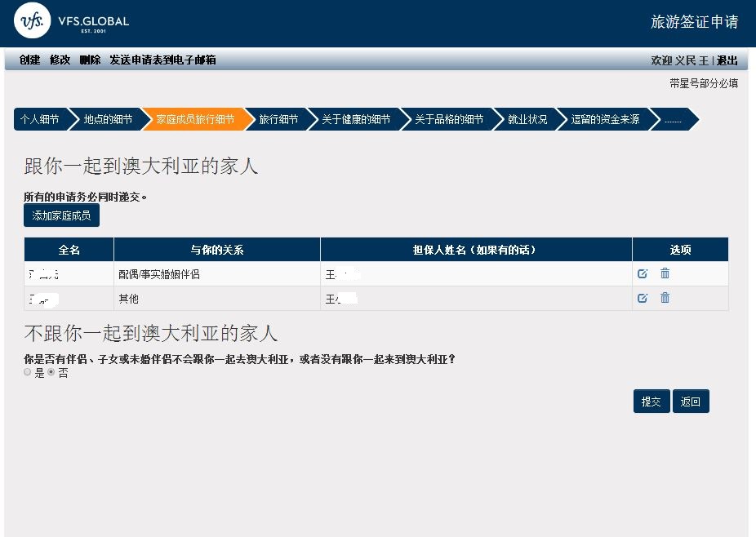Image resolution: width=756 pixels, height=537 pixels.
Task: Go to the 个人细节 step tab
Action: 39,119
